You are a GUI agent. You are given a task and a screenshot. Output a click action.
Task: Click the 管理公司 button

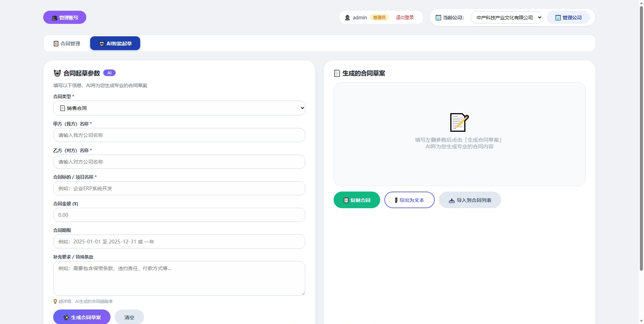[x=568, y=17]
